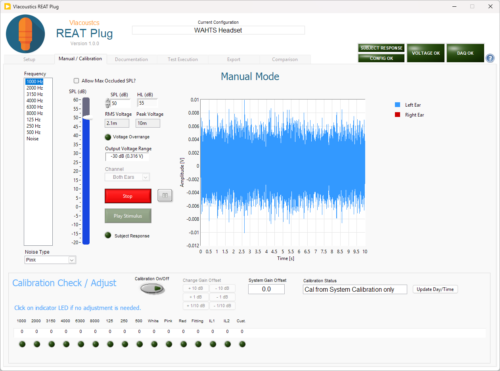Open the Documentation tab

131,59
